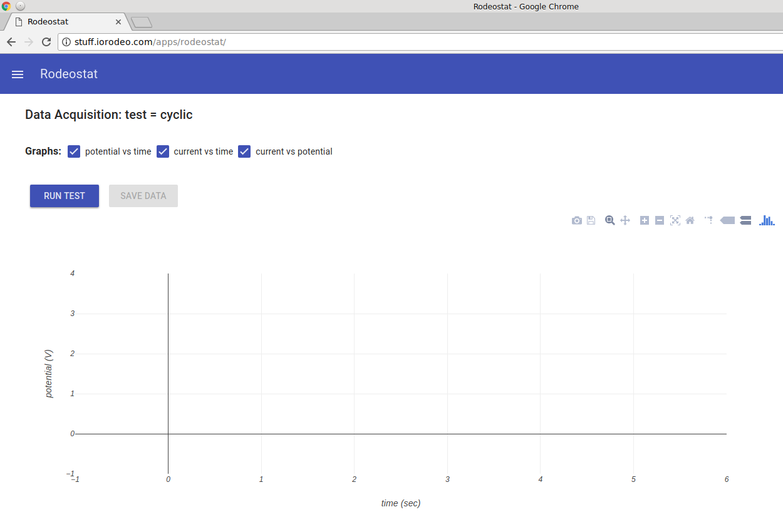
Task: Click the page reload button in Chrome
Action: (46, 42)
